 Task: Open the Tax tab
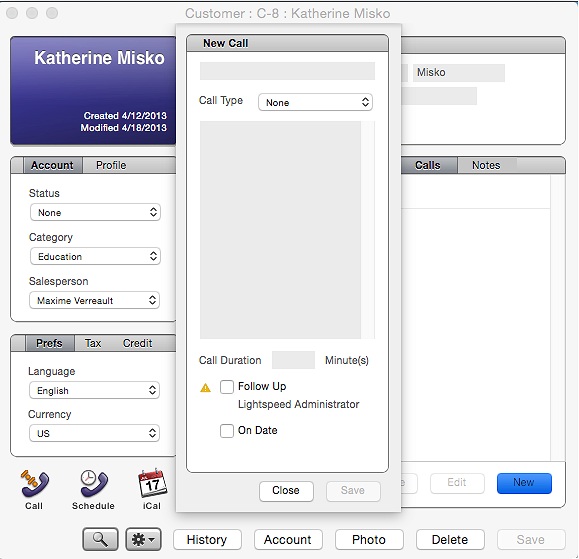pos(93,343)
